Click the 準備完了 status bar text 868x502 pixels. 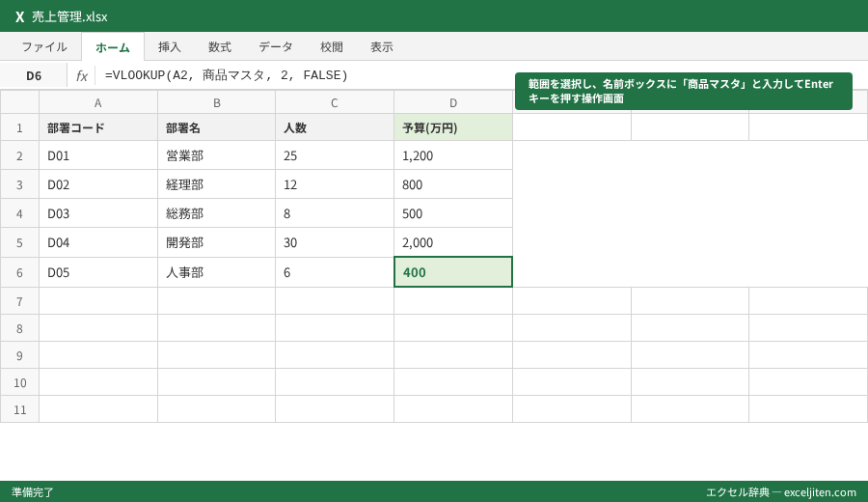[33, 492]
